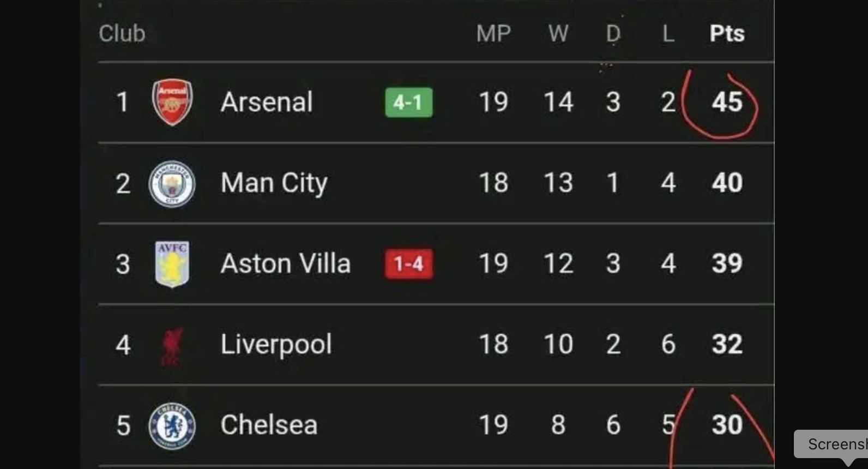Select Chelsea from the standings
This screenshot has width=868, height=469.
(x=268, y=424)
